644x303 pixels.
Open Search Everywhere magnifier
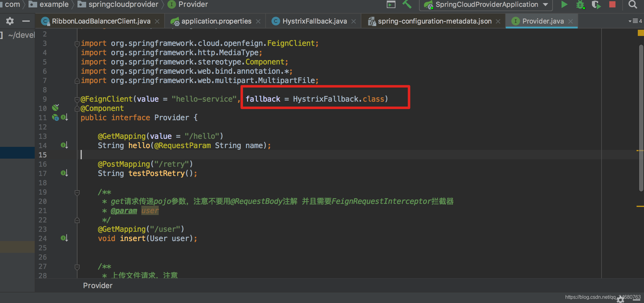click(x=633, y=4)
